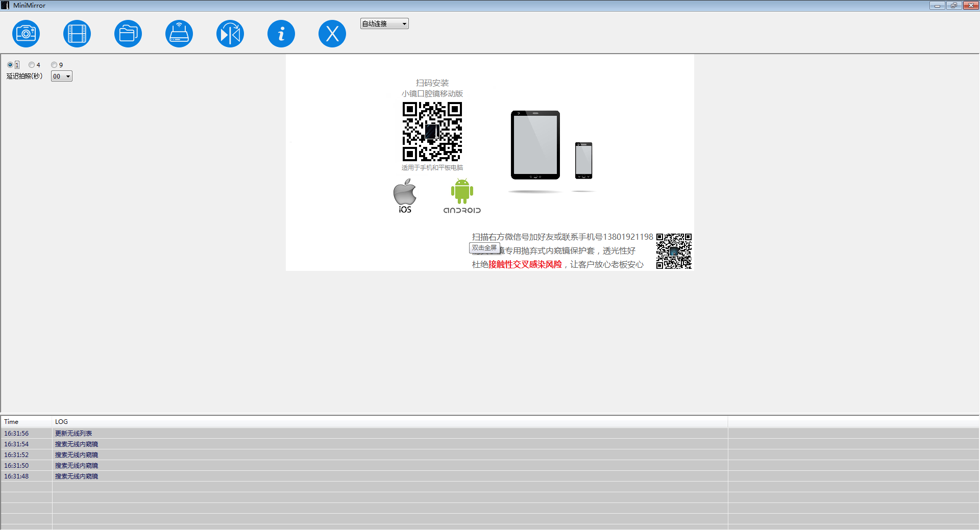This screenshot has height=530, width=980.
Task: Select the 4-view layout radio button
Action: click(x=32, y=65)
